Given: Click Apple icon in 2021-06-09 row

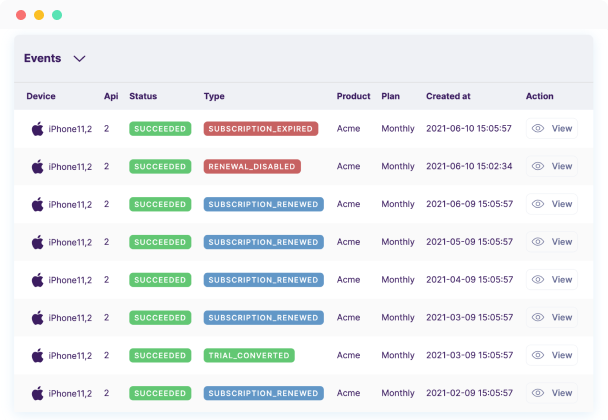Looking at the screenshot, I should [x=38, y=204].
